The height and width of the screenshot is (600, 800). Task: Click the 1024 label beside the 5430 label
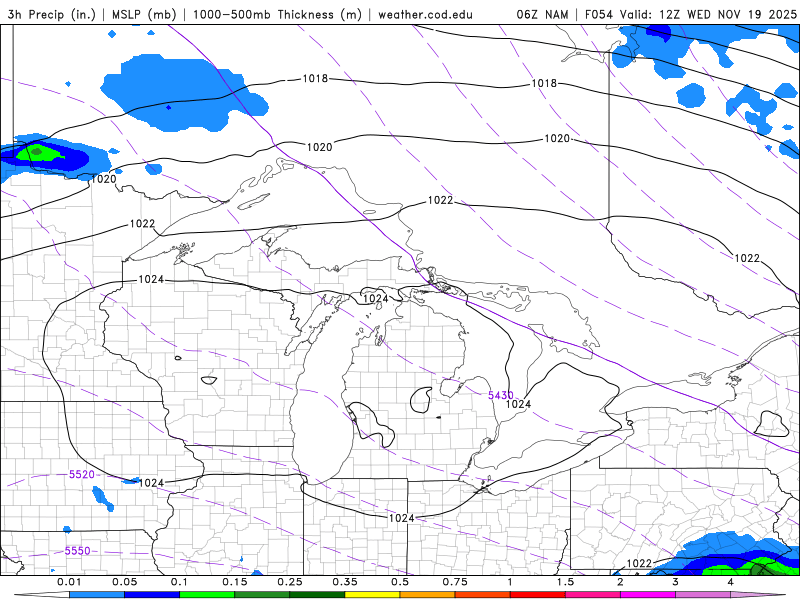click(x=518, y=404)
